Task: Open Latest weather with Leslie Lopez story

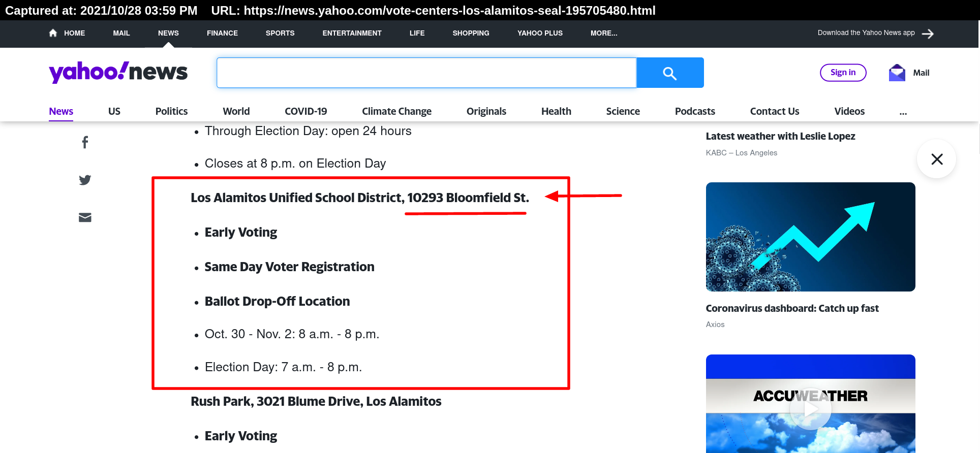Action: [x=780, y=136]
